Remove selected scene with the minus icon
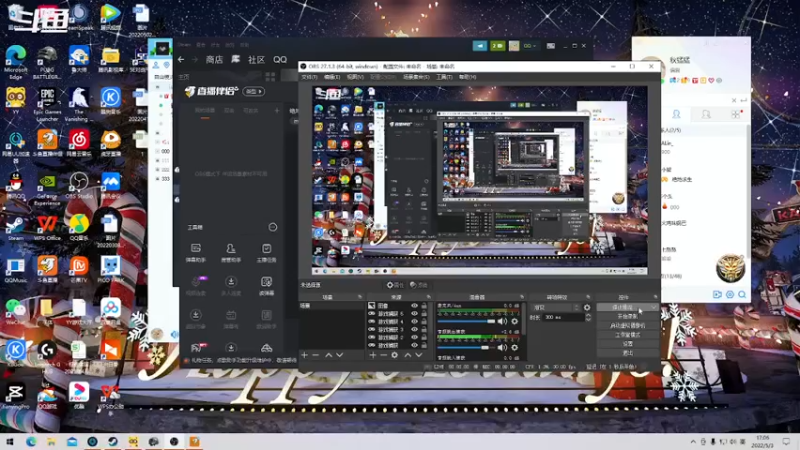Viewport: 800px width, 450px height. (315, 355)
